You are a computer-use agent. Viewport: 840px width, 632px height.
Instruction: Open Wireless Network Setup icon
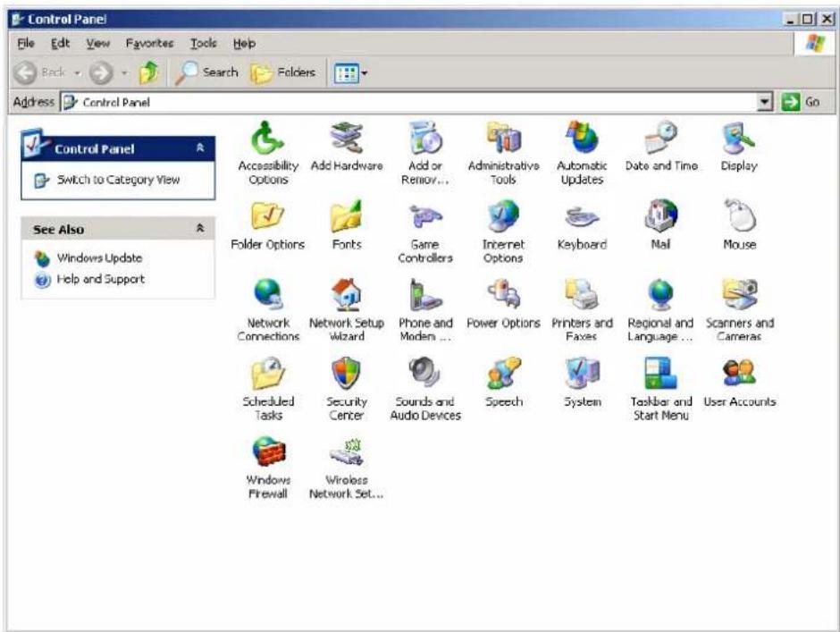(x=347, y=452)
